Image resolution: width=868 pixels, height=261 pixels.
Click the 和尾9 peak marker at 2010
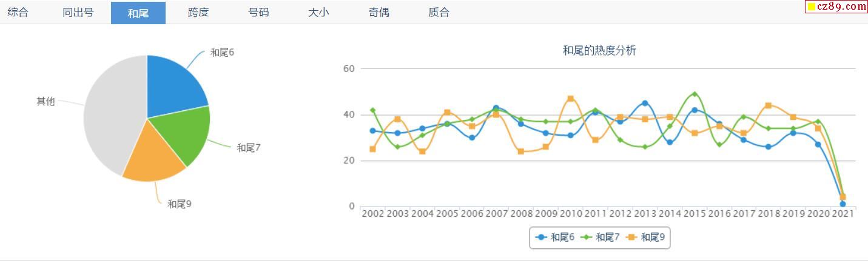point(570,98)
